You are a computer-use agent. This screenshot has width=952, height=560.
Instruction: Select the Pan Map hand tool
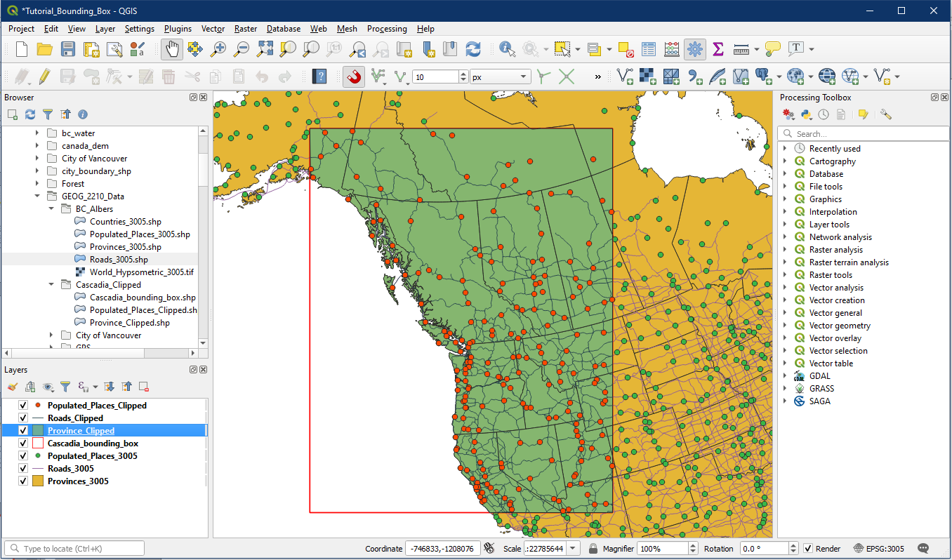172,49
